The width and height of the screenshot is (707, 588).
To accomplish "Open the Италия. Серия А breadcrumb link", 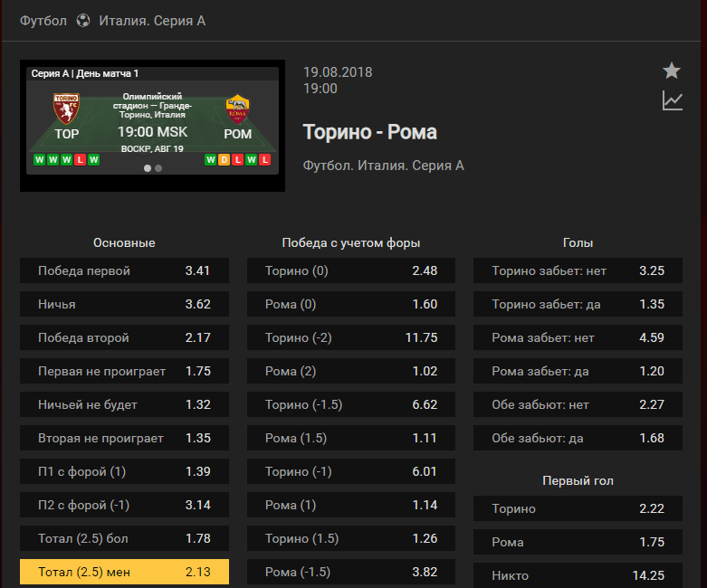I will [152, 21].
